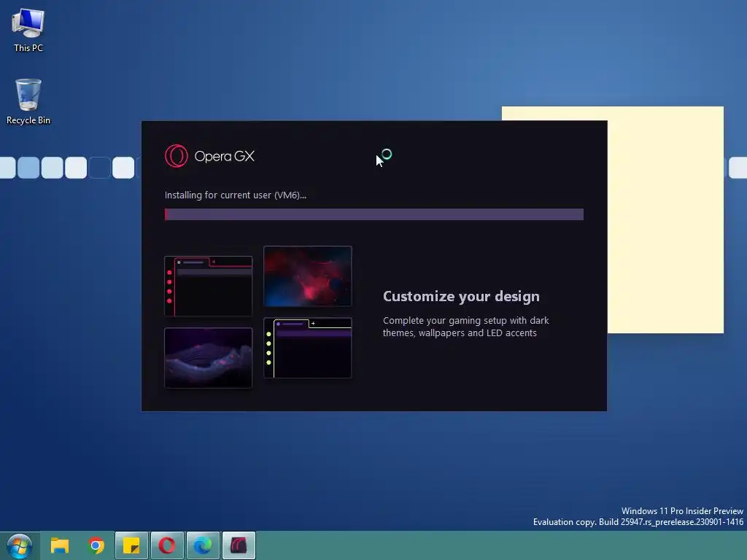The width and height of the screenshot is (747, 560).
Task: Click the yellow sticky note window
Action: click(665, 219)
